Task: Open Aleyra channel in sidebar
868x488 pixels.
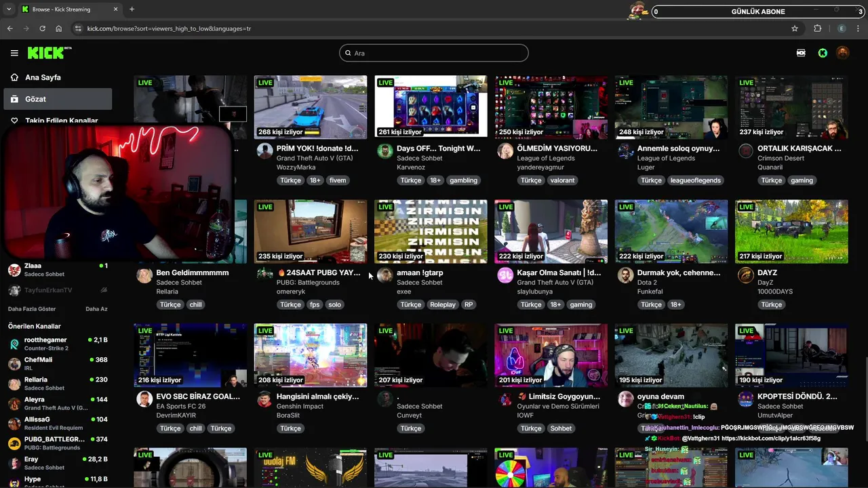Action: click(x=58, y=403)
